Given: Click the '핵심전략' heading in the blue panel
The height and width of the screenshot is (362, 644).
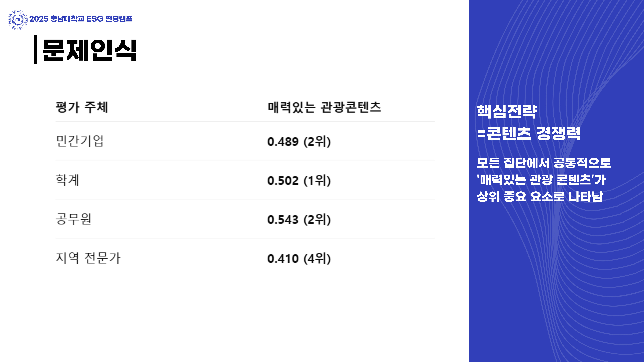Looking at the screenshot, I should click(507, 111).
